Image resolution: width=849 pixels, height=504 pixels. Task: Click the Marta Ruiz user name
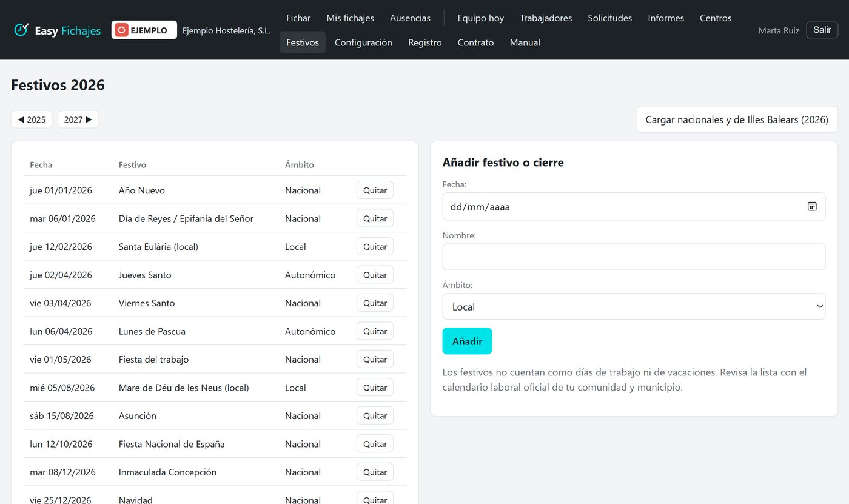[779, 30]
